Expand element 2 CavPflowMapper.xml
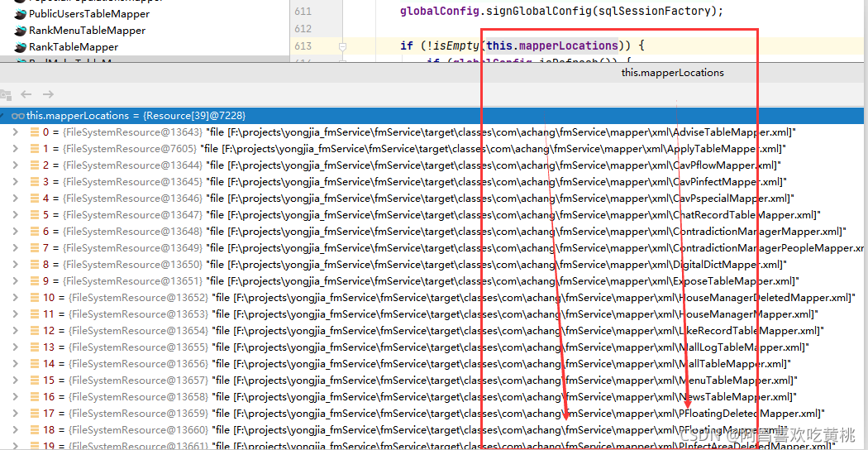 [16, 165]
